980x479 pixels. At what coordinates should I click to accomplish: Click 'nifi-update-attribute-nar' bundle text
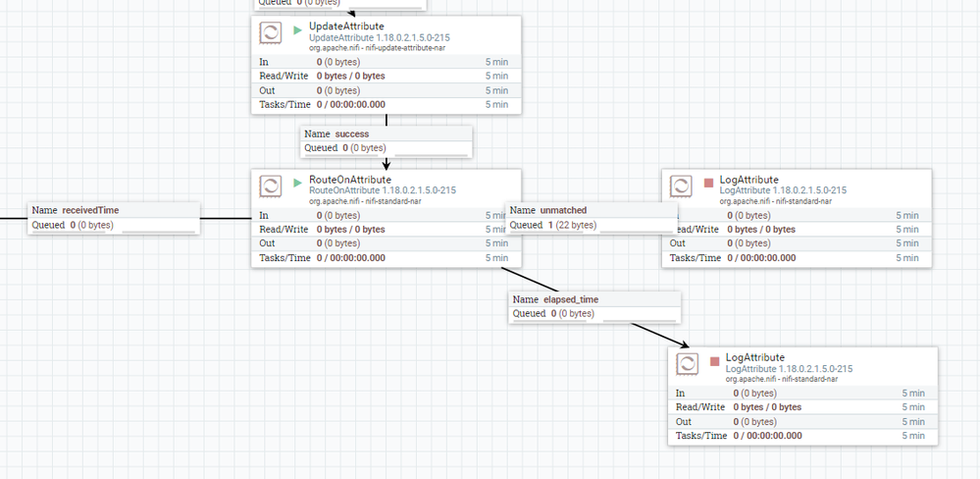coord(403,47)
